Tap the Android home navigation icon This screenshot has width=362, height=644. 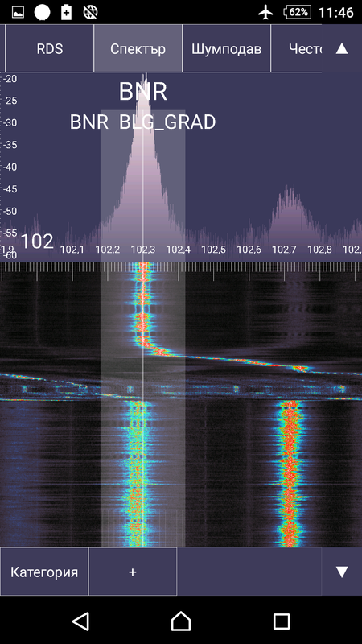[x=180, y=621]
